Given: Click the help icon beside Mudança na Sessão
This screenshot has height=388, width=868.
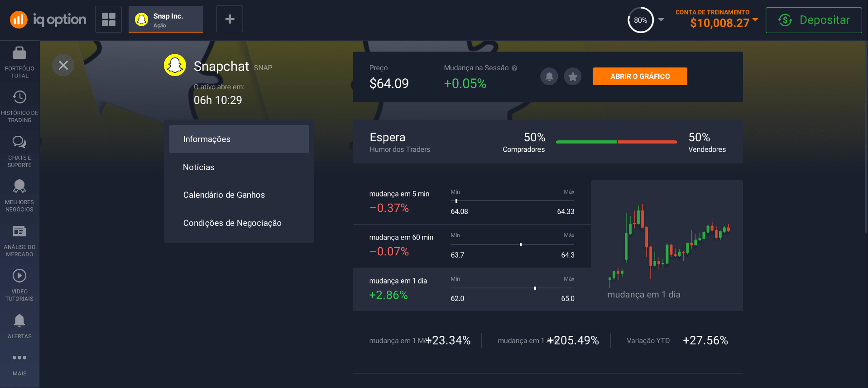Looking at the screenshot, I should (x=514, y=68).
